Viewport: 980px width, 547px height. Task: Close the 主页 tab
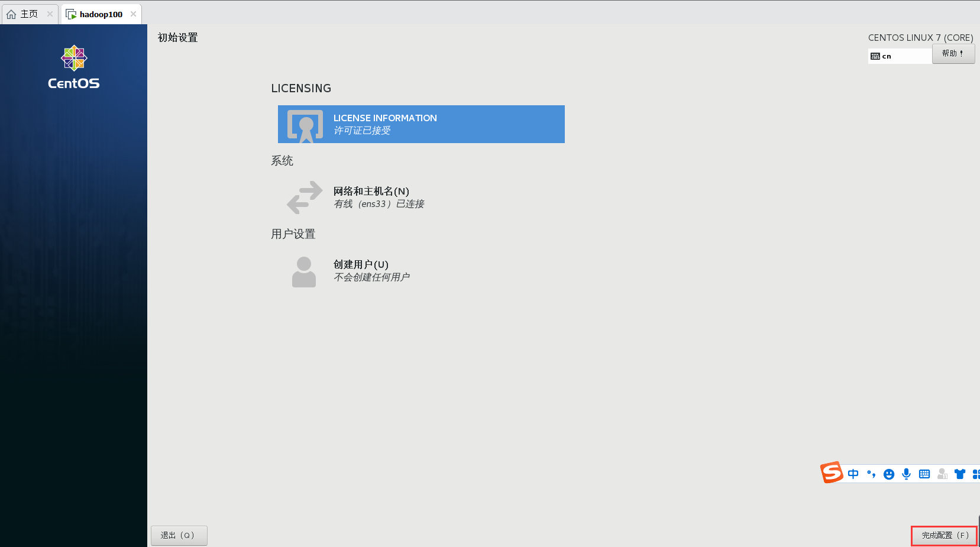click(50, 14)
